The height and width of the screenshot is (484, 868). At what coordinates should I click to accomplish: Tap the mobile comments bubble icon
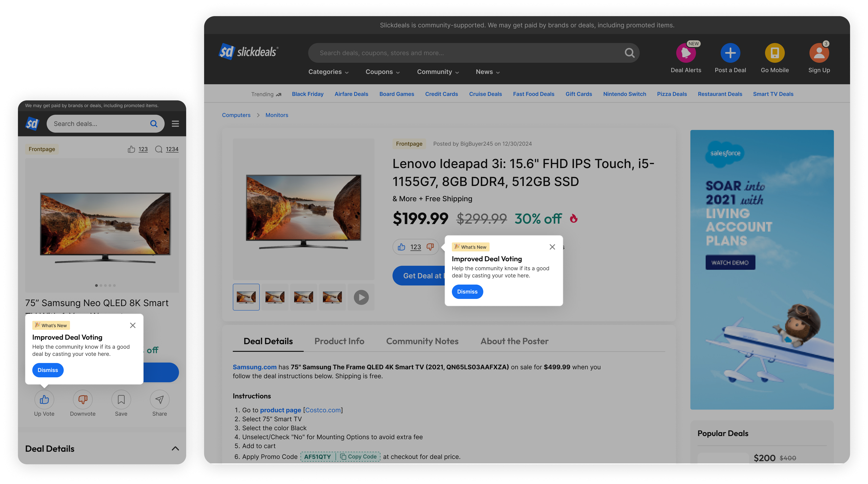tap(159, 149)
